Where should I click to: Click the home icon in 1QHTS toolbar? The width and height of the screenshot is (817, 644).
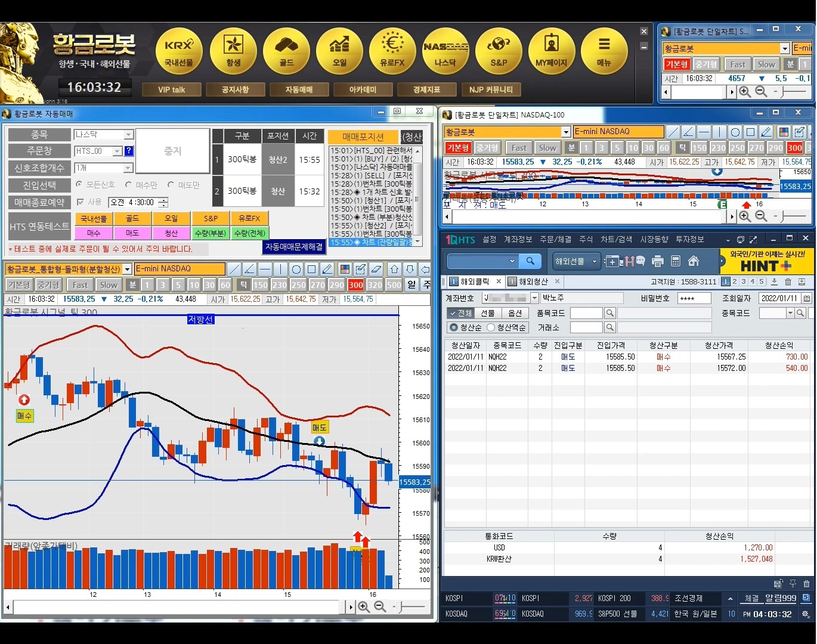693,261
